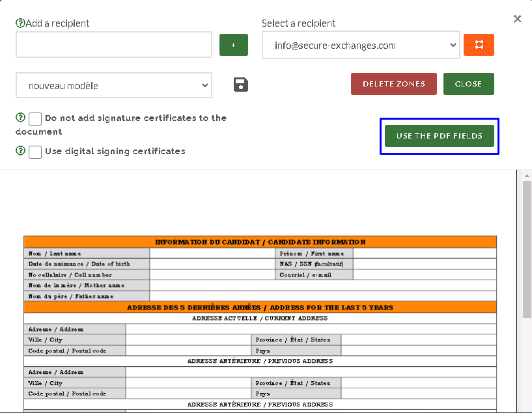
Task: Click the DELETE ZONES button
Action: click(x=394, y=84)
